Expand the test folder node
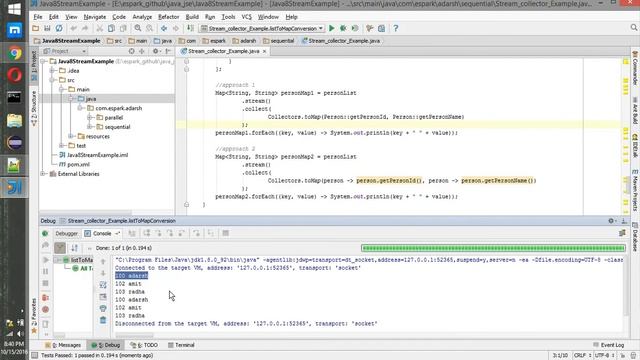Screen dimensions: 640x360 coord(62,146)
